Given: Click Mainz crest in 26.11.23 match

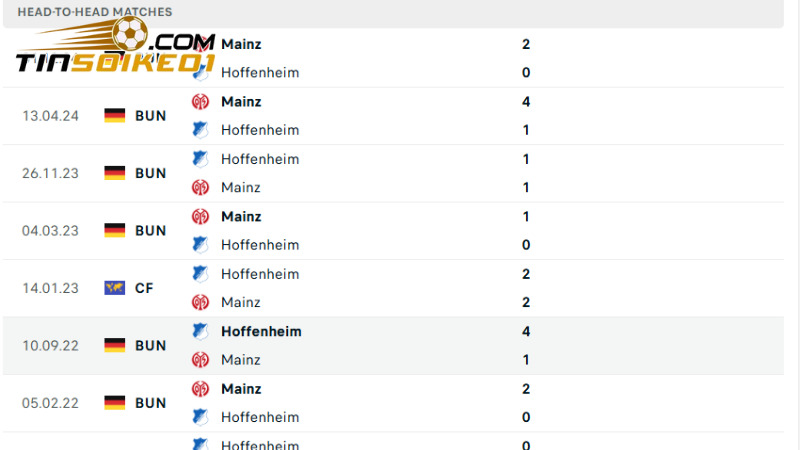Looking at the screenshot, I should 200,188.
